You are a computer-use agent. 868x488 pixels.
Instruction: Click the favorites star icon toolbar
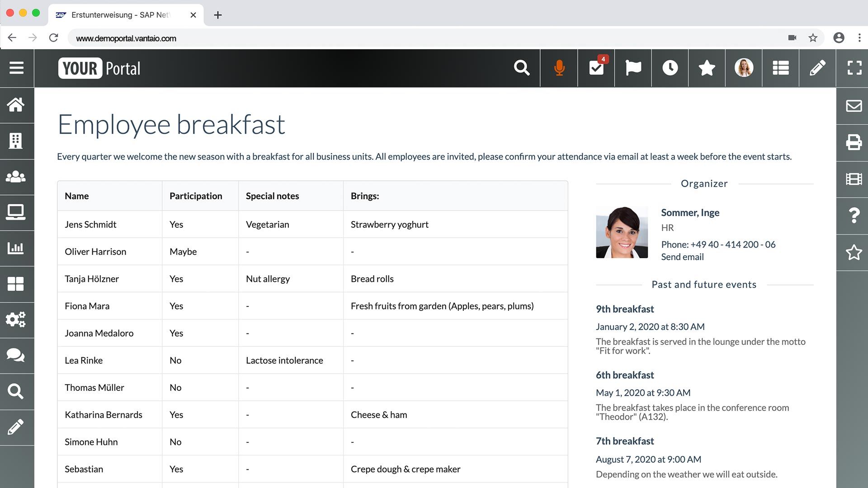pyautogui.click(x=707, y=68)
